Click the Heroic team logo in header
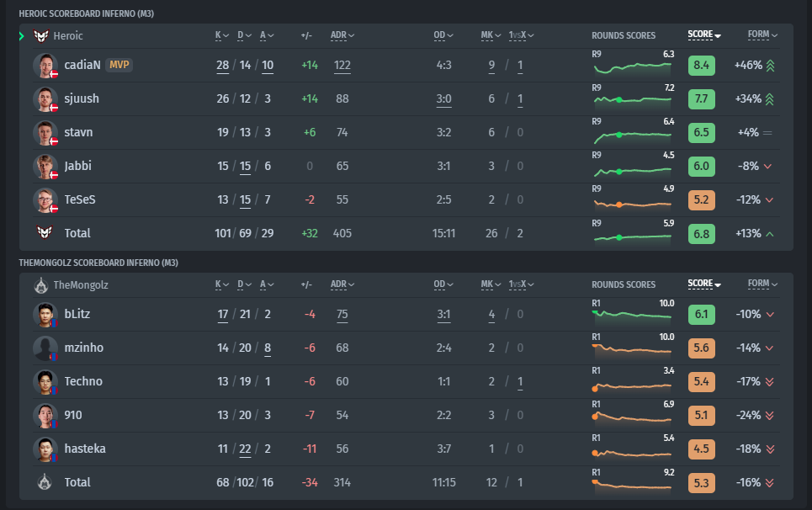The width and height of the screenshot is (812, 510). (x=41, y=35)
